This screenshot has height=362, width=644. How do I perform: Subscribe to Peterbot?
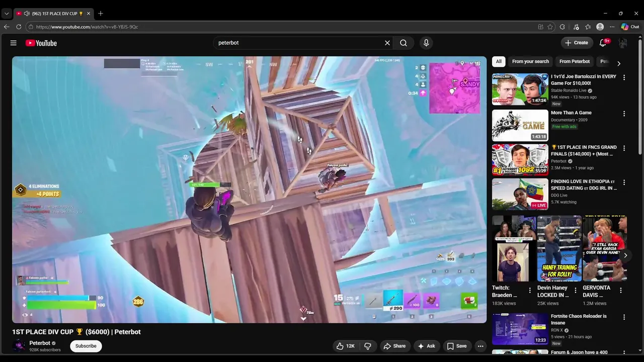86,346
